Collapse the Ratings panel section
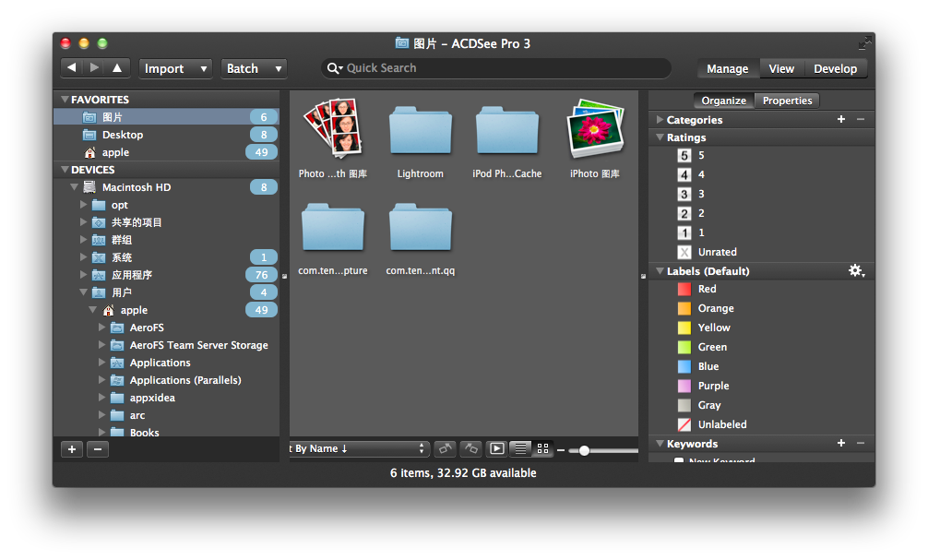 (x=660, y=137)
